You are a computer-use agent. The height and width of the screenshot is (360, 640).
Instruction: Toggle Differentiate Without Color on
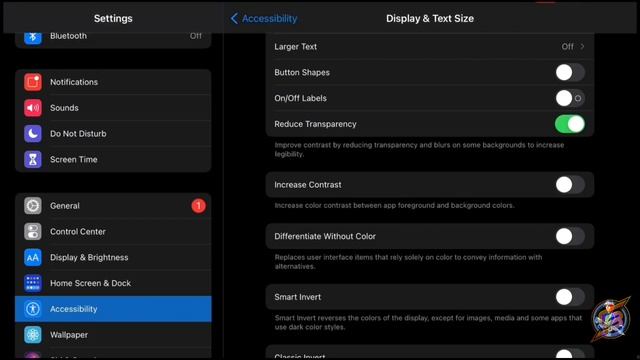(570, 236)
